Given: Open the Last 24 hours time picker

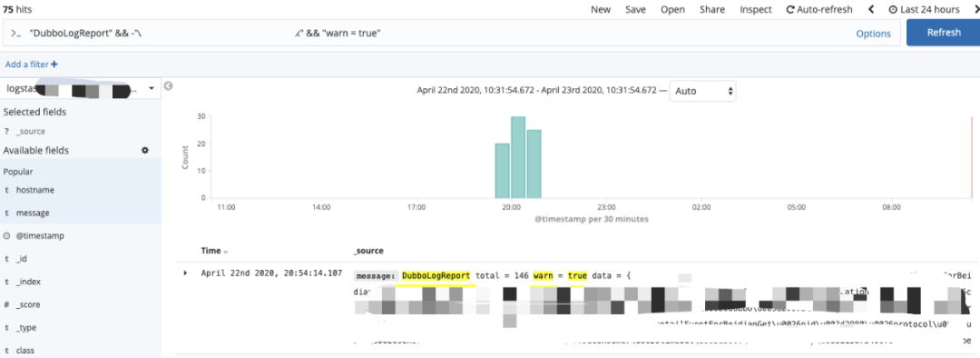Looking at the screenshot, I should tap(924, 9).
